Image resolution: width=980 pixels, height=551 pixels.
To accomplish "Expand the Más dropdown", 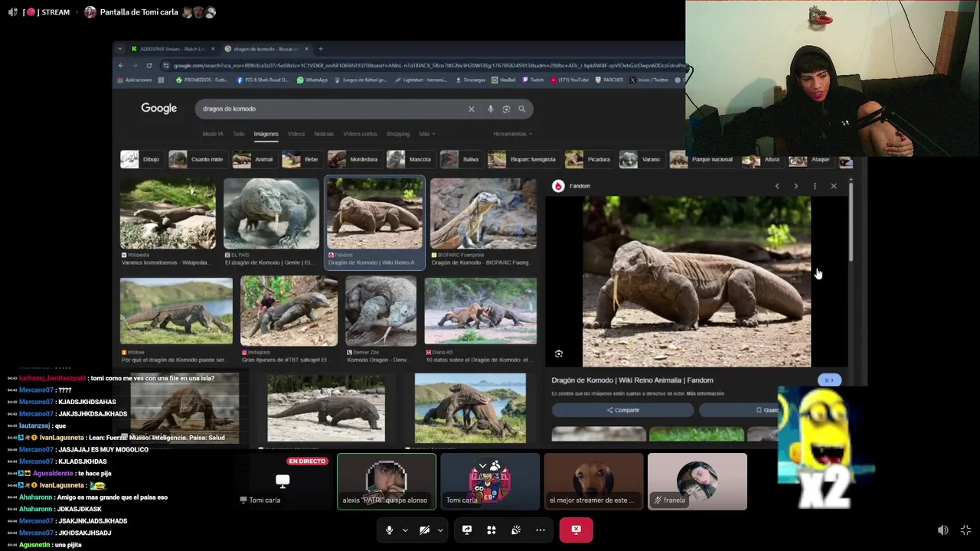I will (x=426, y=134).
